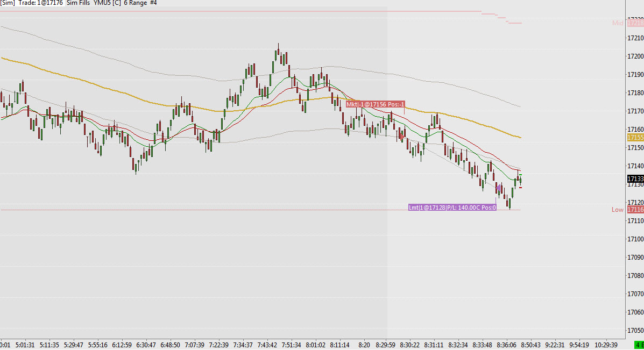Click the 17210 price scale label

coord(635,38)
